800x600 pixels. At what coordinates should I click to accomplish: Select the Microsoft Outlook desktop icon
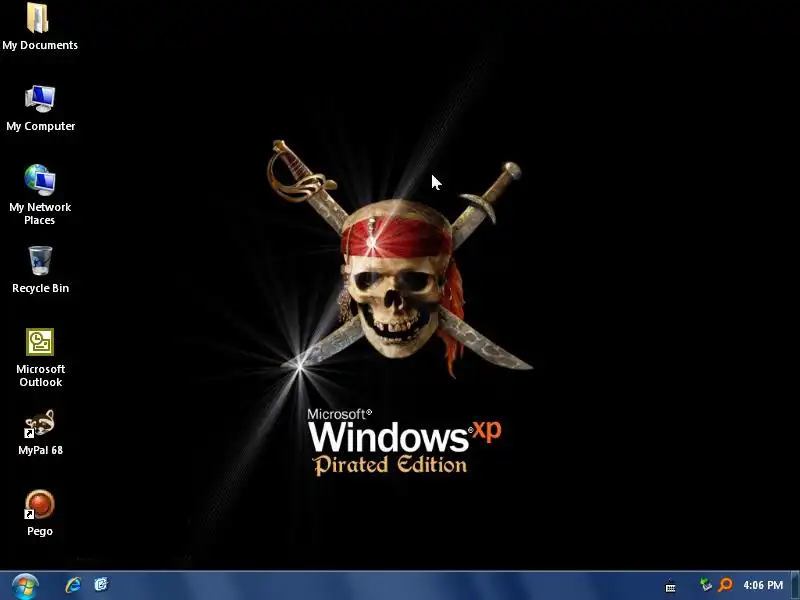click(40, 342)
